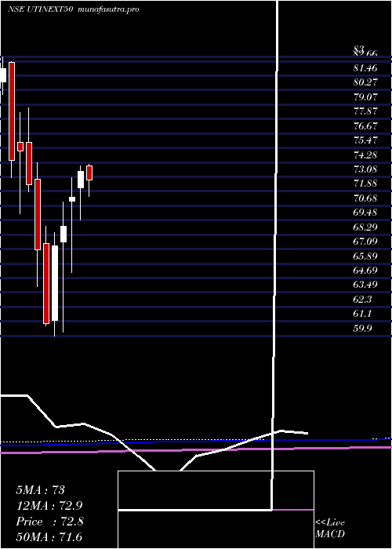Click the 74.28 price axis label

[365, 155]
